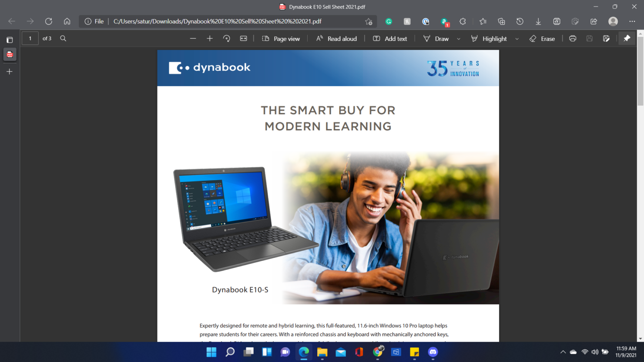The width and height of the screenshot is (644, 362).
Task: Go back to the previous page
Action: pyautogui.click(x=12, y=21)
